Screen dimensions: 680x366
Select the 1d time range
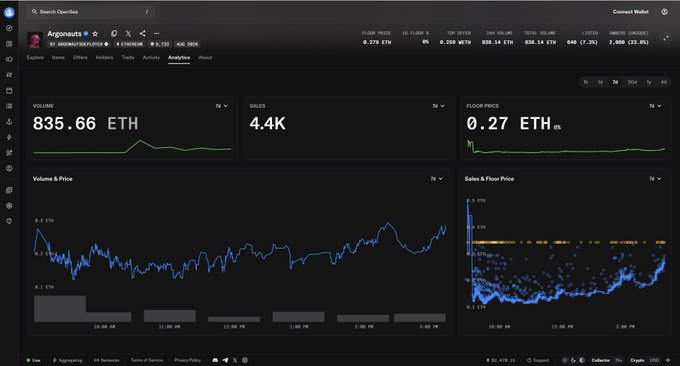pos(600,82)
